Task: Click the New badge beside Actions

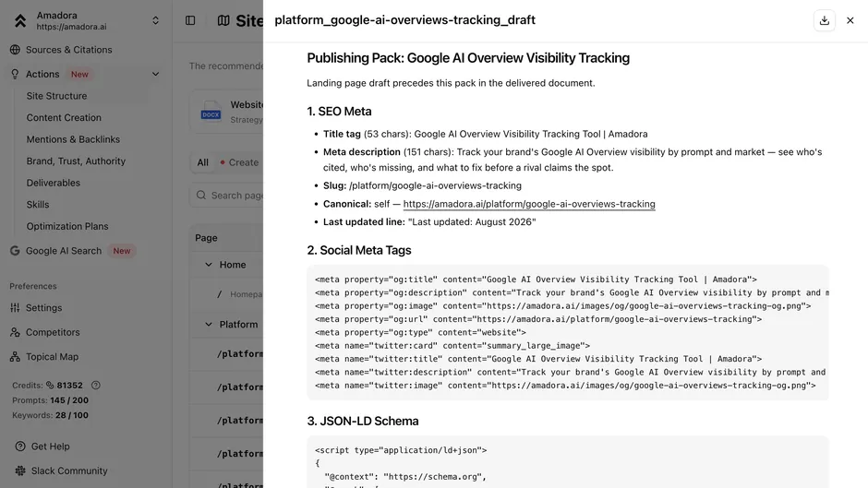Action: coord(79,74)
